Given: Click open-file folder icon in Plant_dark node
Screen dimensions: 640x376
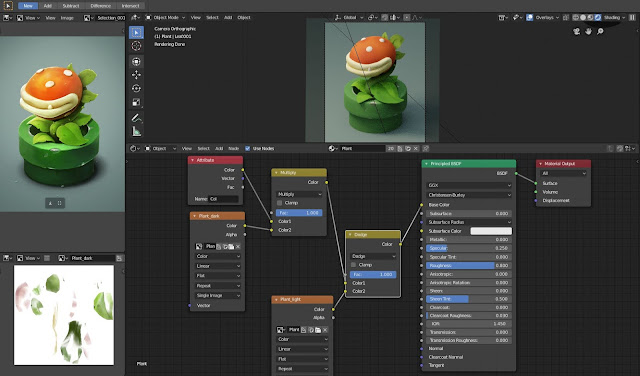Looking at the screenshot, I should (x=231, y=246).
